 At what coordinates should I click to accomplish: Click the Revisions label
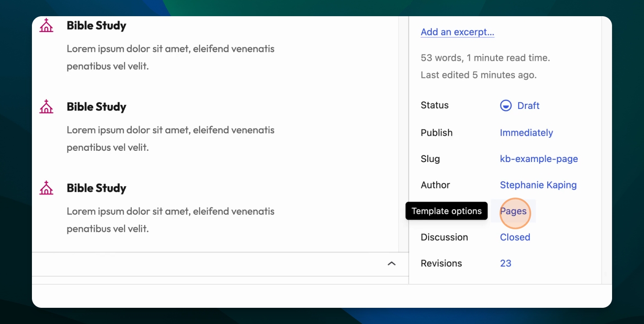click(441, 263)
